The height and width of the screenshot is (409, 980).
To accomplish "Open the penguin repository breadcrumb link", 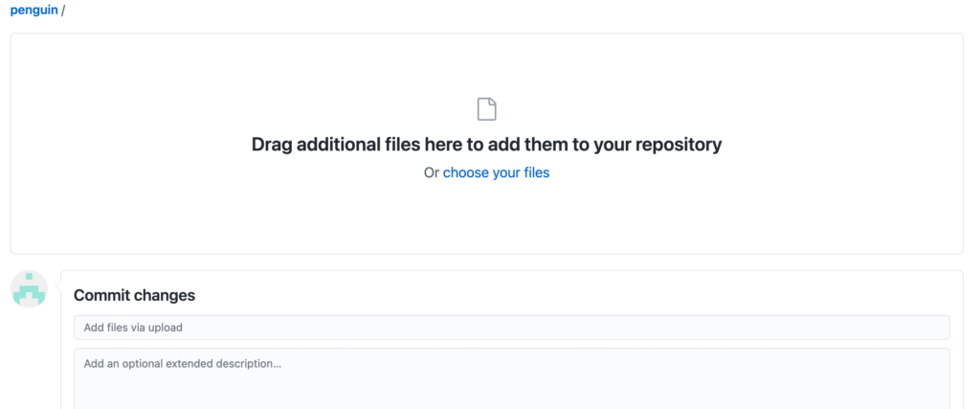I will coord(33,10).
